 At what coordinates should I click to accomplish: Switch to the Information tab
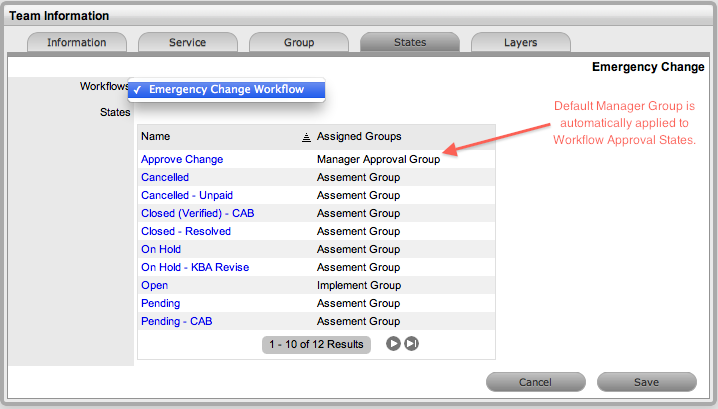coord(77,43)
